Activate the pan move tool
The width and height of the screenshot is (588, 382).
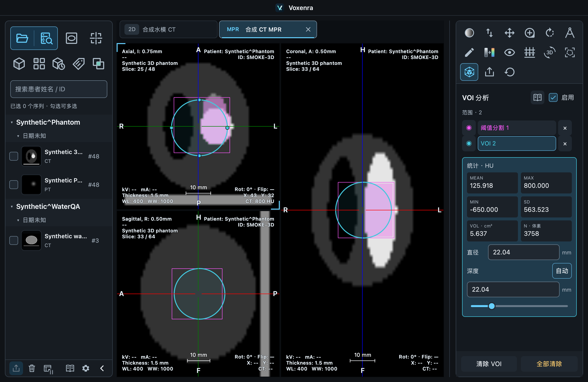click(509, 33)
